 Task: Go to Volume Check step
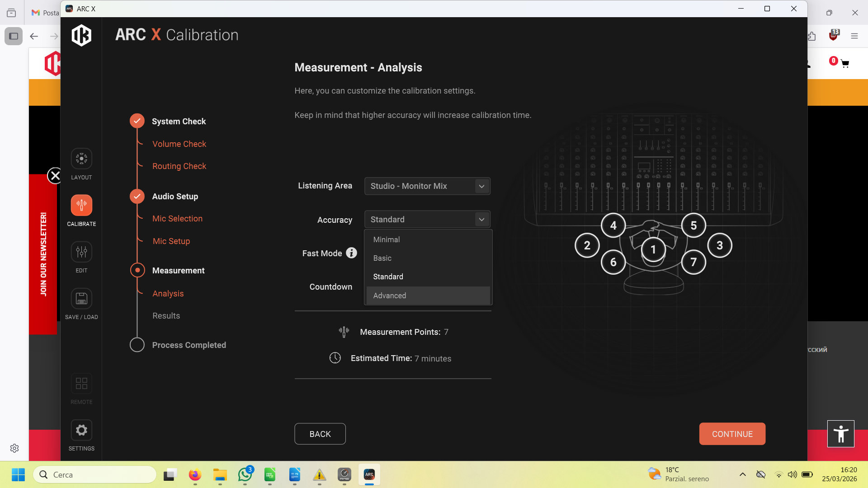point(179,144)
